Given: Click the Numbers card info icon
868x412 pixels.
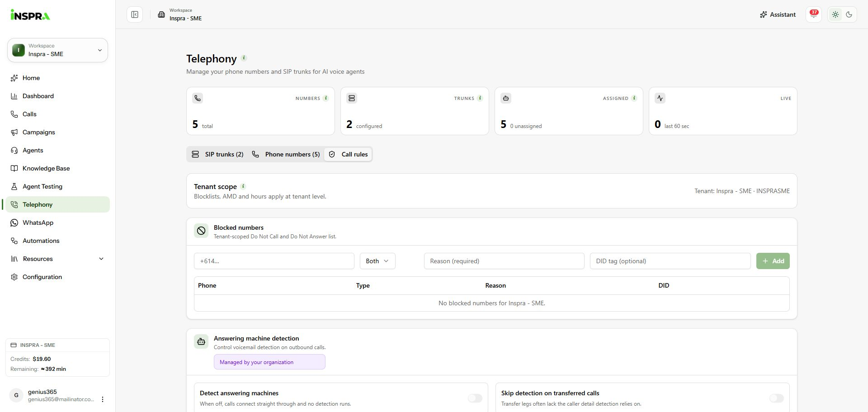Looking at the screenshot, I should (326, 98).
